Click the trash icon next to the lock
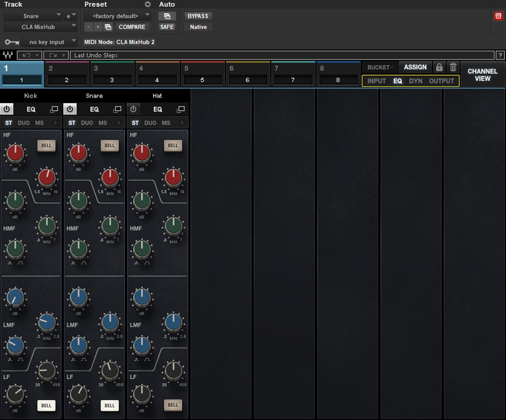Image resolution: width=506 pixels, height=420 pixels. click(x=453, y=67)
